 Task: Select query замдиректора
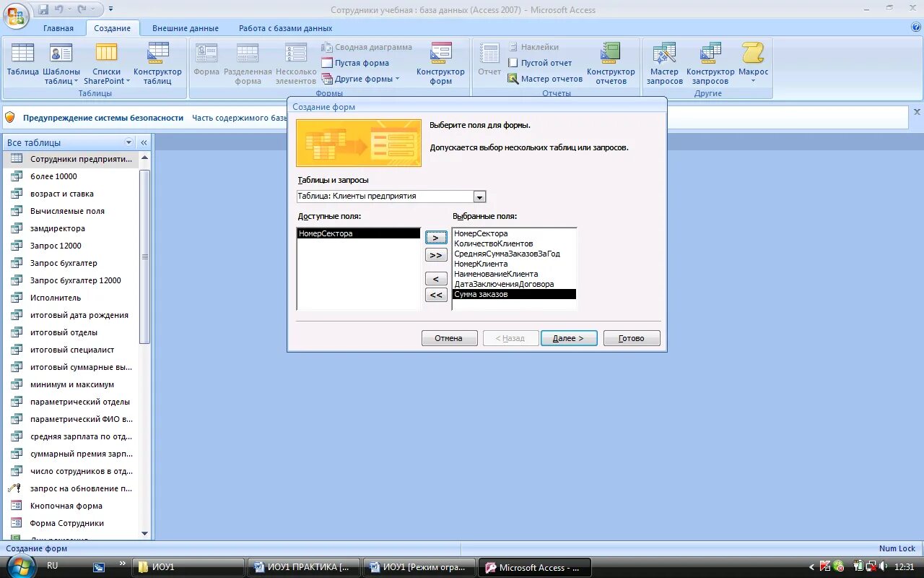click(71, 228)
